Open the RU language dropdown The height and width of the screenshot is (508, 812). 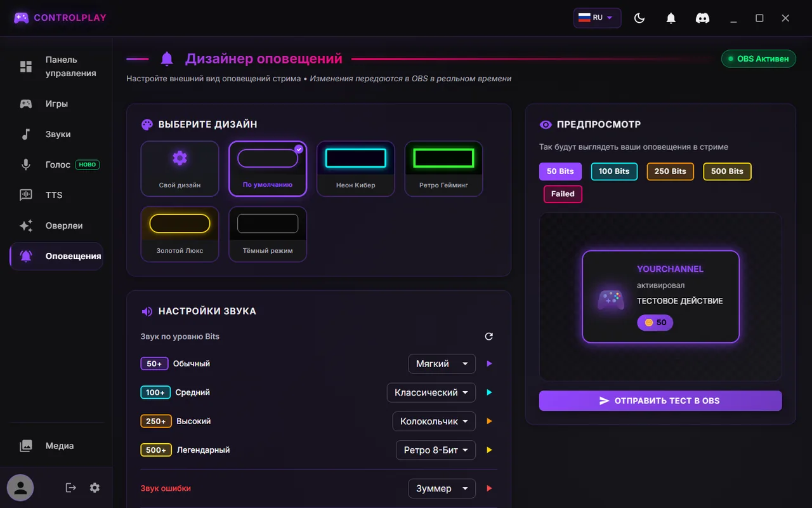tap(597, 18)
